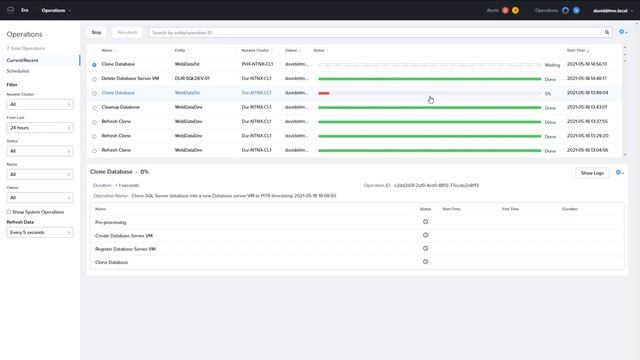Click the Pre-processing step name
This screenshot has width=640, height=360.
(111, 222)
